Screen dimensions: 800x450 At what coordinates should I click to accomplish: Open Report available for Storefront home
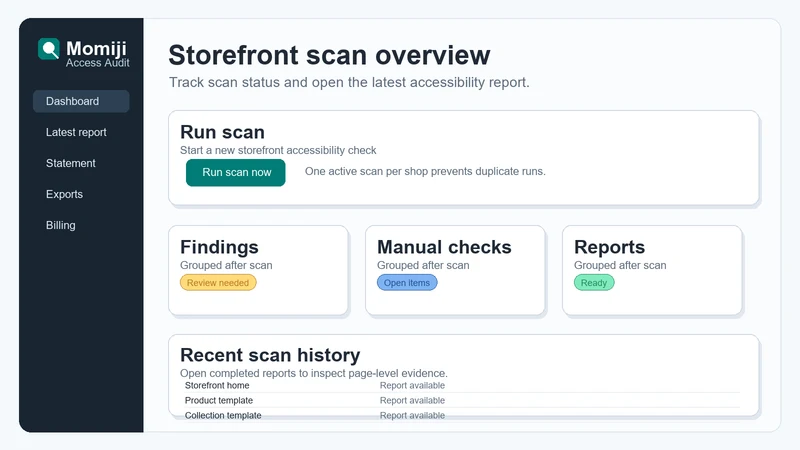point(412,386)
